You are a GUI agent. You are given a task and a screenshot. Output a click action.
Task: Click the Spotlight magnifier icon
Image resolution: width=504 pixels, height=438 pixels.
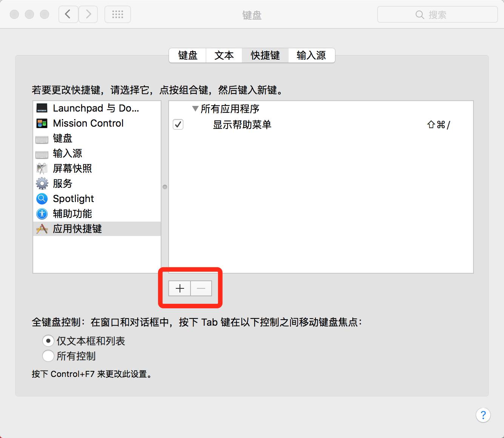point(42,199)
